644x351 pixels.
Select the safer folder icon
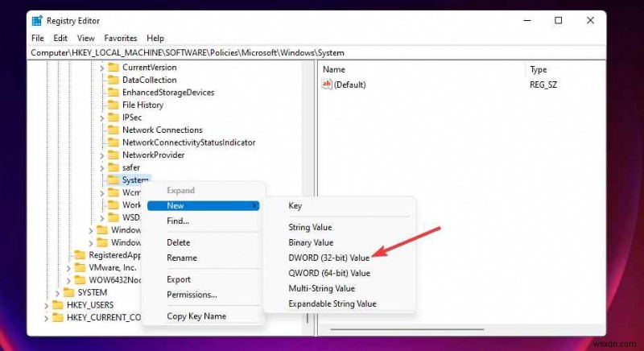pyautogui.click(x=114, y=167)
